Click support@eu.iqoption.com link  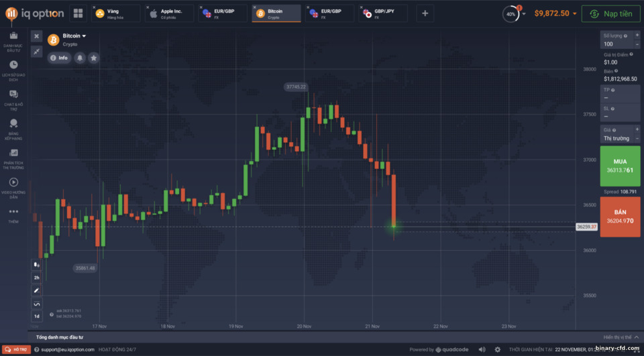tap(67, 349)
